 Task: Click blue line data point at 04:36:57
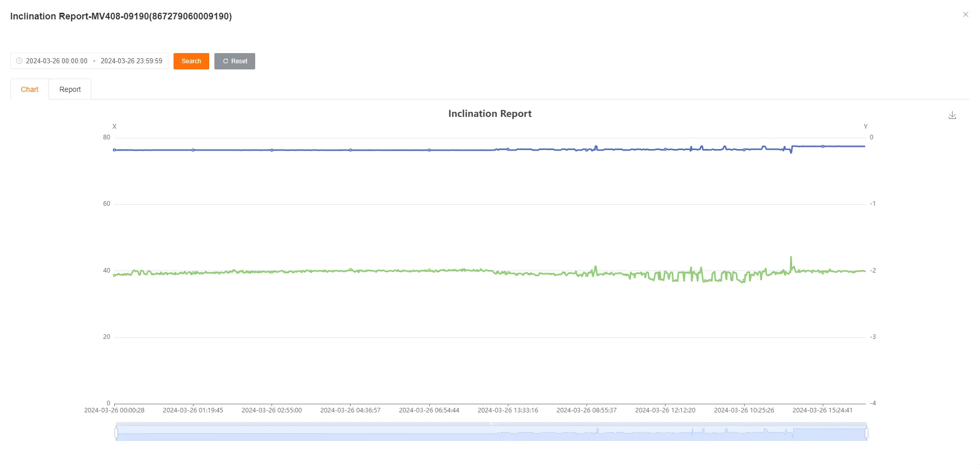(x=351, y=150)
